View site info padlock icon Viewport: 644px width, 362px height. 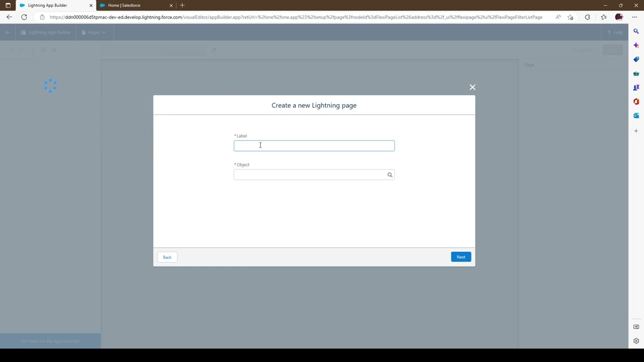pyautogui.click(x=42, y=17)
